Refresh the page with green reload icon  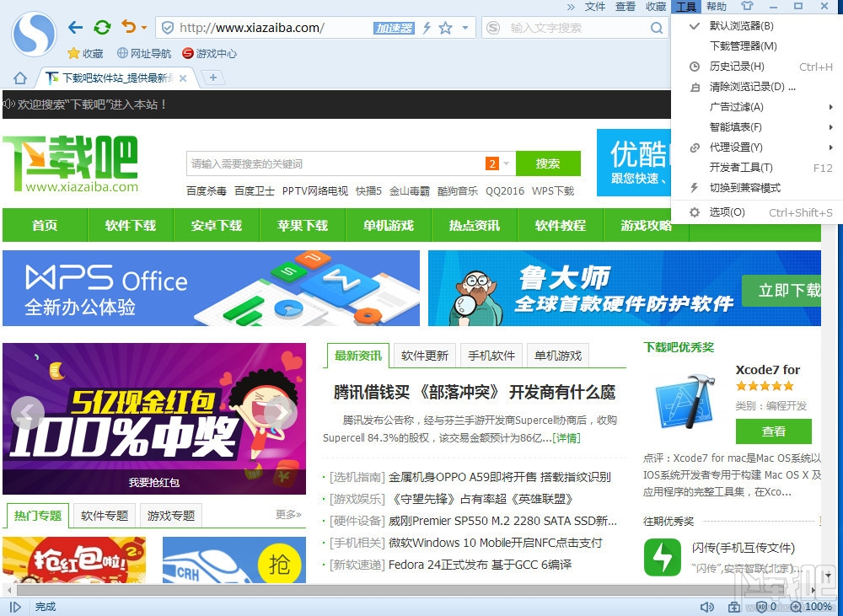point(102,27)
